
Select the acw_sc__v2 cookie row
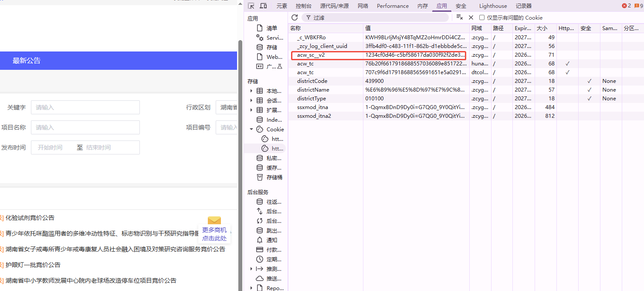tap(466, 55)
